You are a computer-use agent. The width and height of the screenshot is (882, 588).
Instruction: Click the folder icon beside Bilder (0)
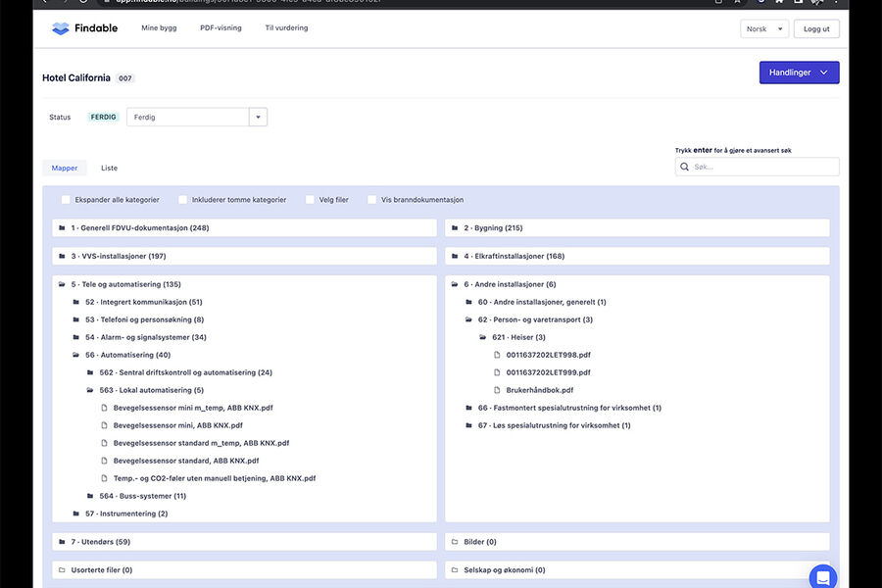(454, 542)
